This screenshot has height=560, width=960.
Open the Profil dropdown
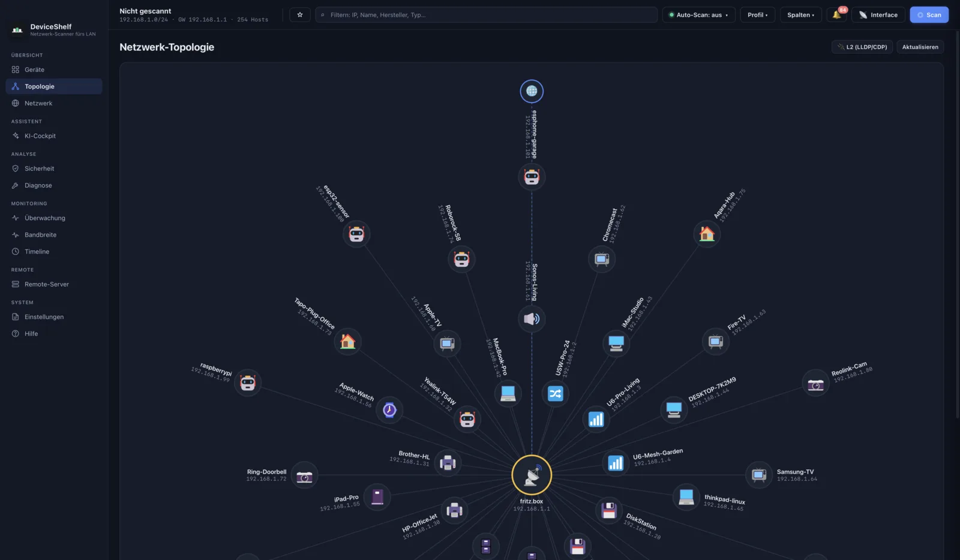758,15
